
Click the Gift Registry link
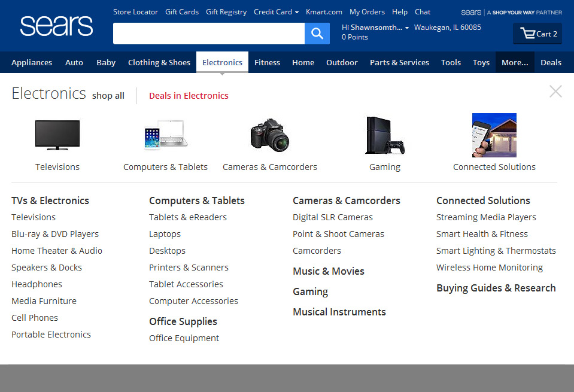coord(226,12)
